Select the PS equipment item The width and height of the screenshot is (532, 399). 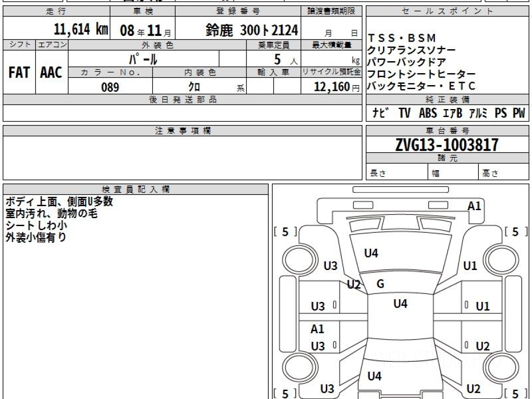501,113
